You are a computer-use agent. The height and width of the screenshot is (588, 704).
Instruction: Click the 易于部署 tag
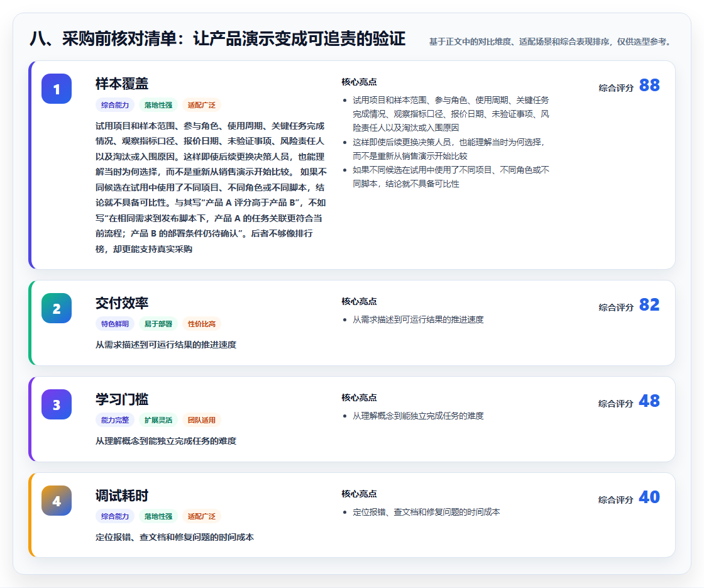[158, 324]
